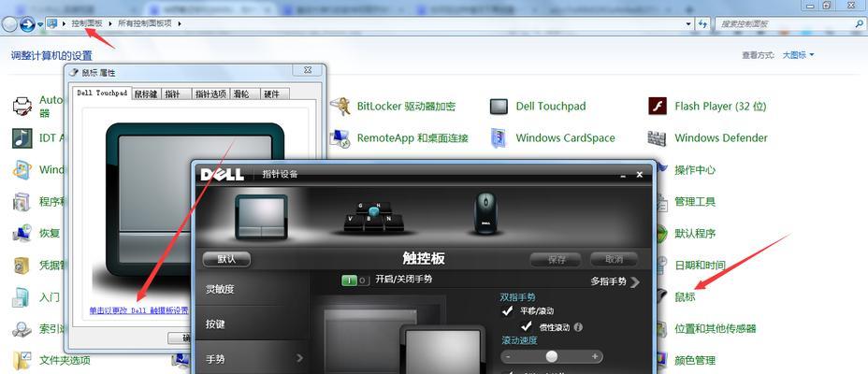Expand the breadcrumb arrow before 控制面板
This screenshot has height=374, width=868.
click(65, 23)
